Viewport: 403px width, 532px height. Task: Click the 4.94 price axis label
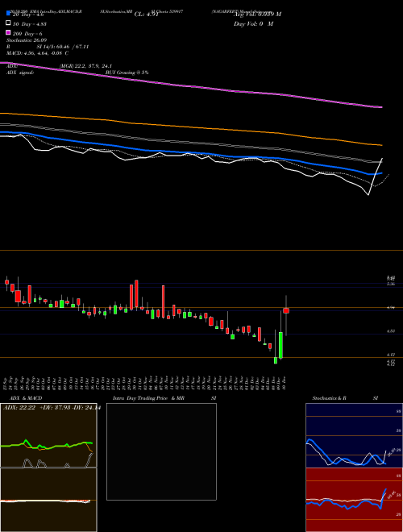coord(391,308)
